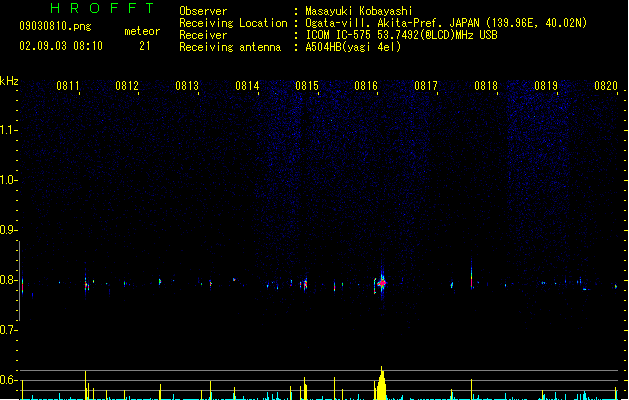Select the file name 09030810.png
The height and width of the screenshot is (400, 629).
(x=55, y=26)
